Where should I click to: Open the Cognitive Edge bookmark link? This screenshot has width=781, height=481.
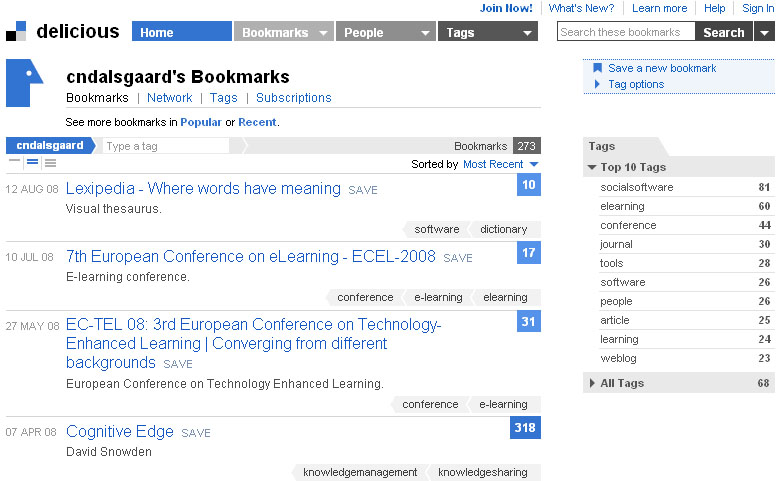(119, 432)
